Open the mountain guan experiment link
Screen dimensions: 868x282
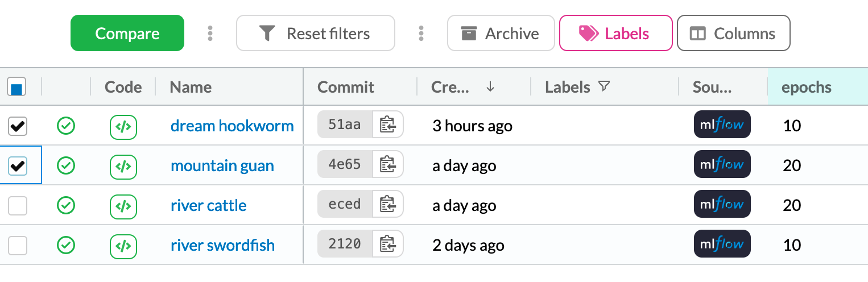tap(222, 165)
